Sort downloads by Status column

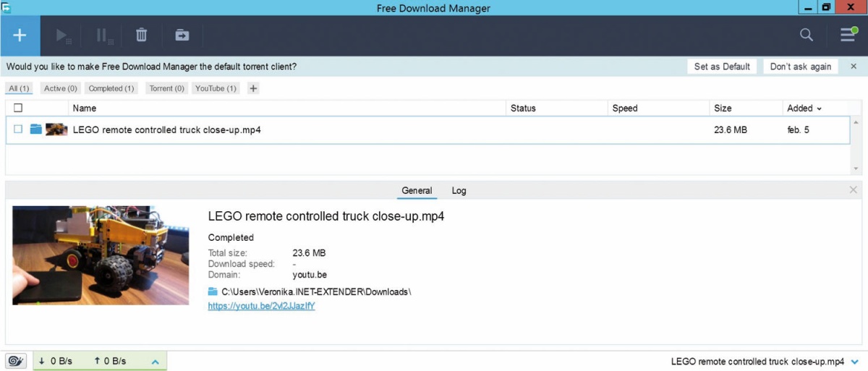tap(523, 108)
